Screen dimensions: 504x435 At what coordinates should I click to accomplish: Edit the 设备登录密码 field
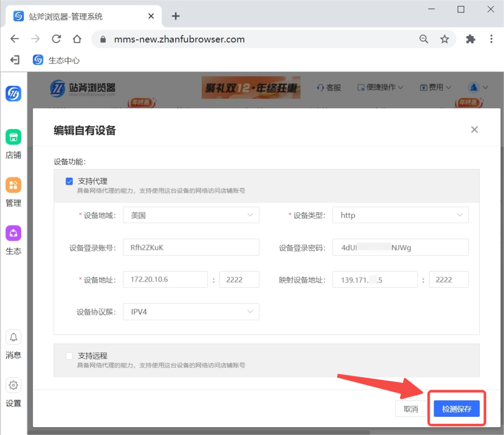[401, 247]
